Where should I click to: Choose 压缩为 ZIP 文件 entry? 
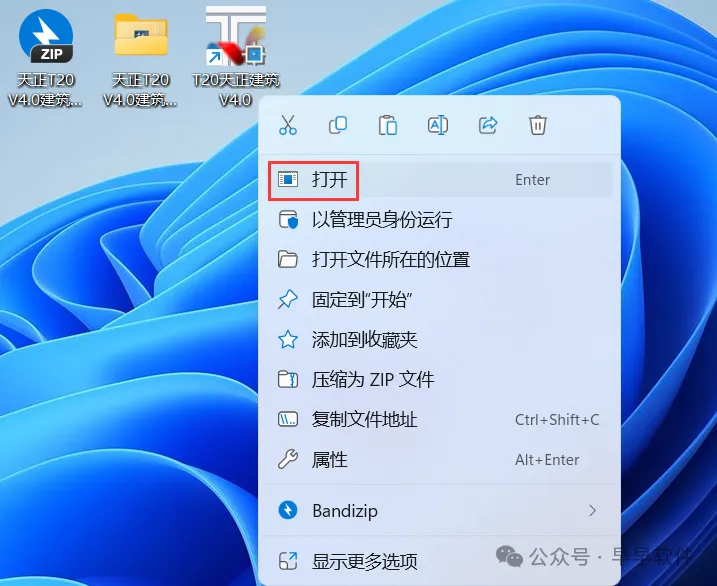[439, 380]
